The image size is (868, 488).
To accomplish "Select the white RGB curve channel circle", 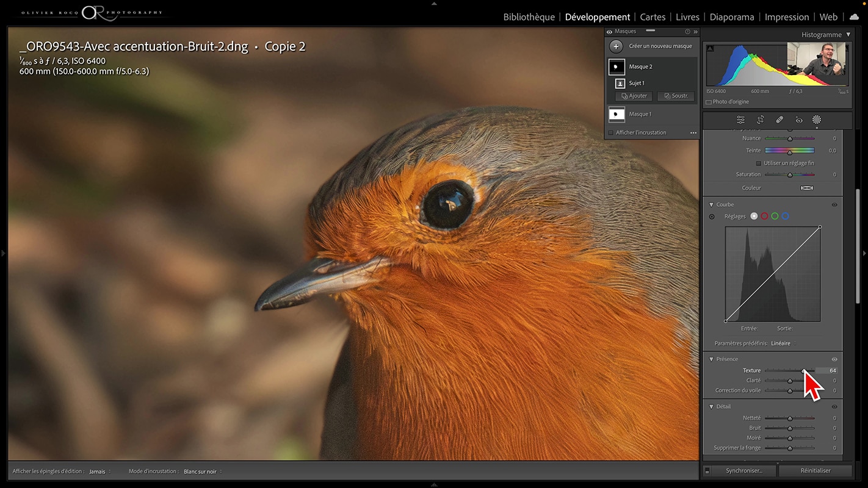I will pos(754,216).
